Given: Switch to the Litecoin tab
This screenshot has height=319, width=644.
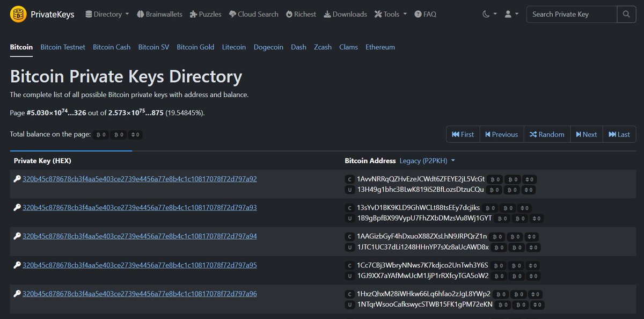Looking at the screenshot, I should (x=234, y=47).
